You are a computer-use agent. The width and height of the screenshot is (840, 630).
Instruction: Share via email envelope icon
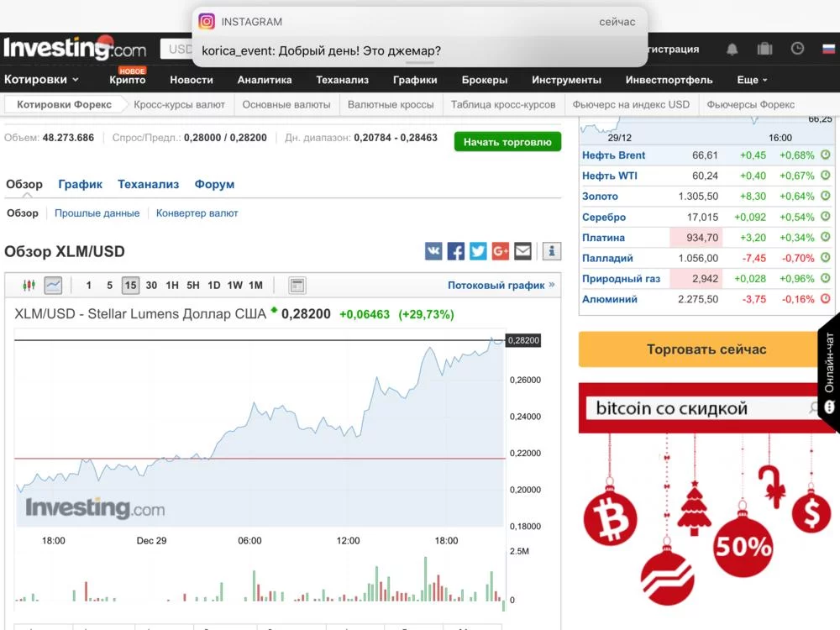tap(522, 250)
